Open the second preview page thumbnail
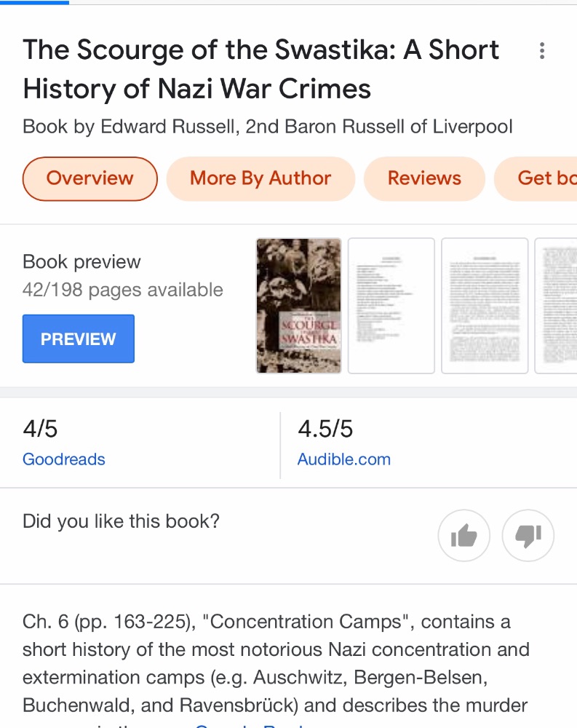The width and height of the screenshot is (577, 728). [x=391, y=306]
